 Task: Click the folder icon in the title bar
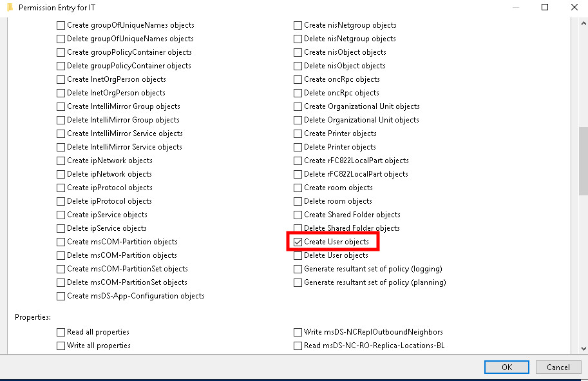click(x=9, y=8)
